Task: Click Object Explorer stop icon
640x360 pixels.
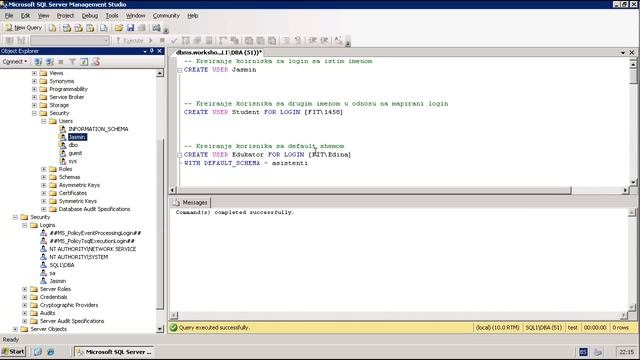Action: pyautogui.click(x=61, y=62)
